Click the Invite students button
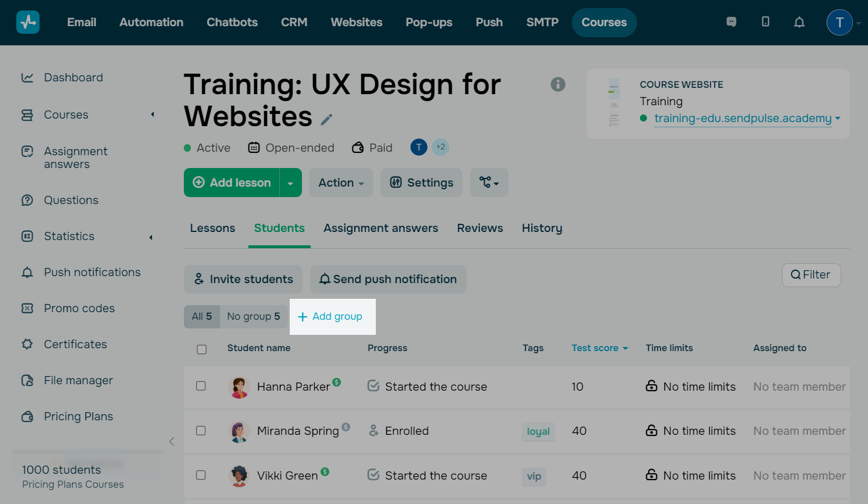Image resolution: width=868 pixels, height=504 pixels. tap(243, 280)
